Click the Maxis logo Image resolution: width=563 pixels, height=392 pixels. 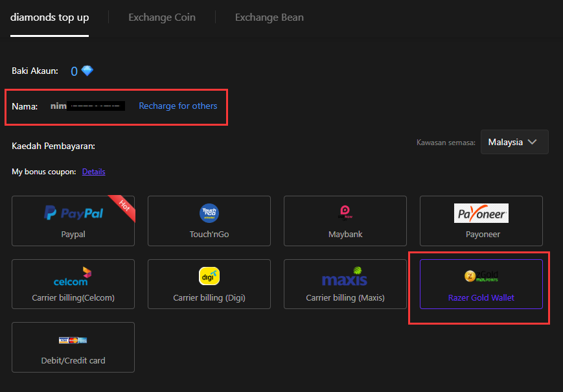(345, 277)
